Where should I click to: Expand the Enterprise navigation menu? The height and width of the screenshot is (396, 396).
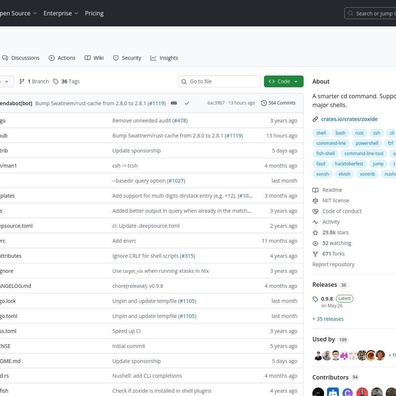(61, 13)
